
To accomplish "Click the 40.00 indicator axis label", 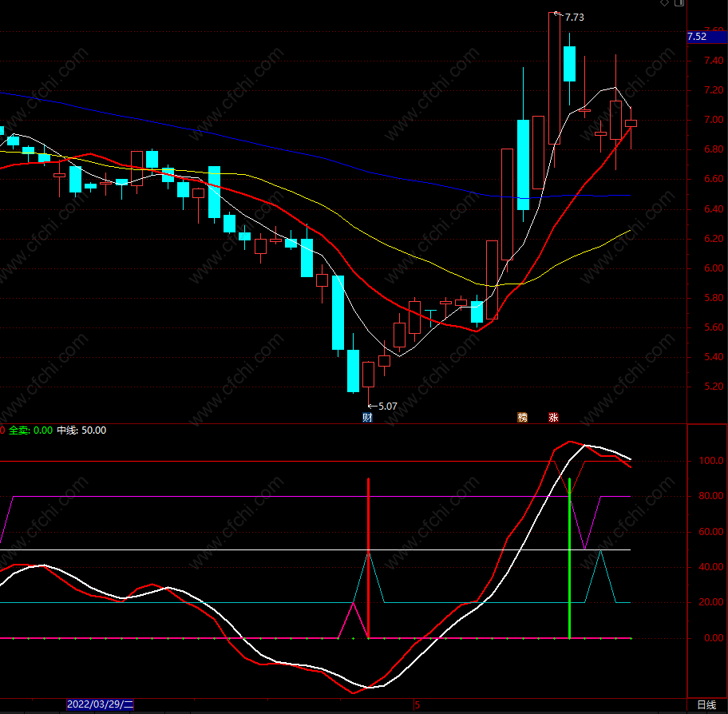I will (711, 567).
